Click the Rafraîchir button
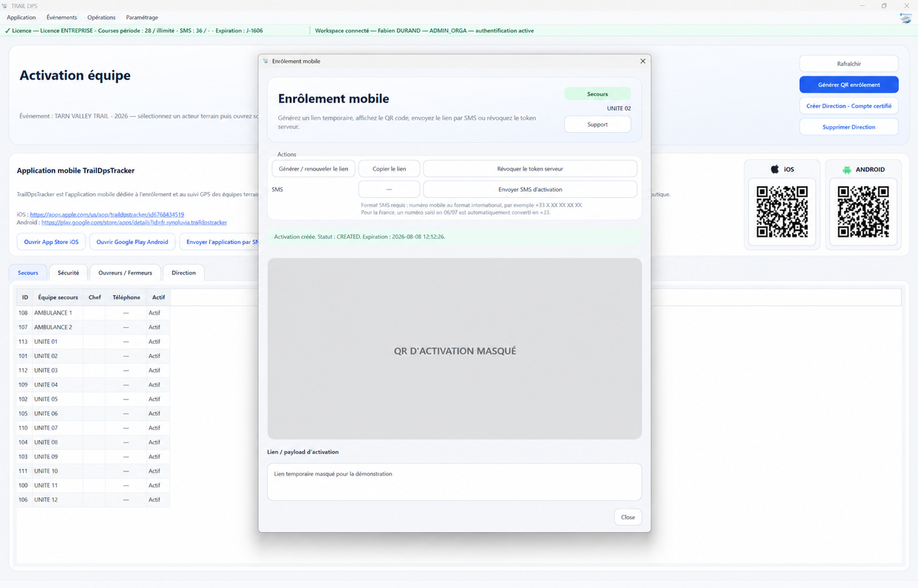The image size is (918, 588). 849,64
